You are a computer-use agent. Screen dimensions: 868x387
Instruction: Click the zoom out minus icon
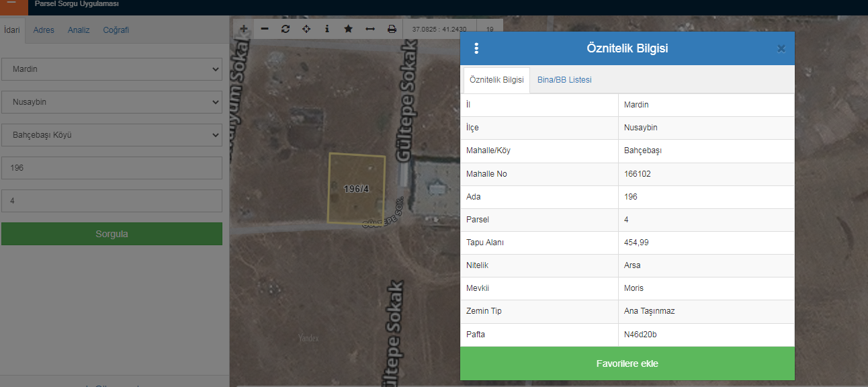(x=265, y=29)
